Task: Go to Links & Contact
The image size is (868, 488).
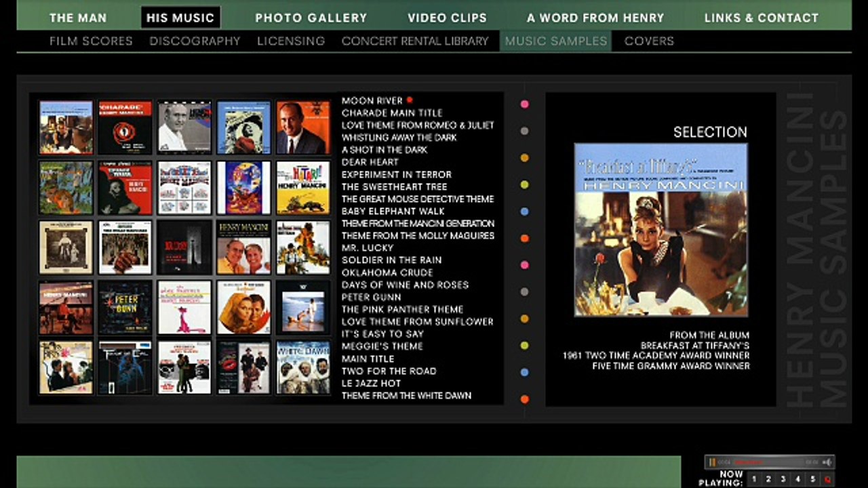Action: pyautogui.click(x=762, y=18)
